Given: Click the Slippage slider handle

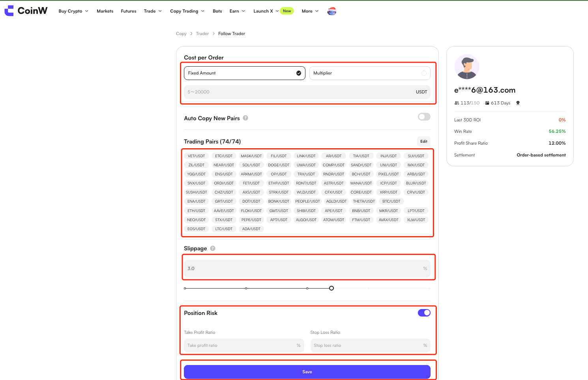Looking at the screenshot, I should point(331,288).
